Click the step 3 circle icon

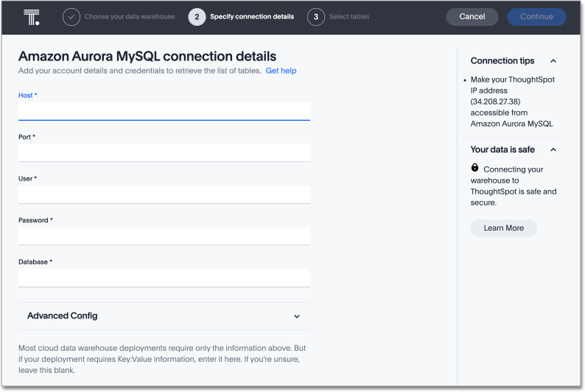[x=316, y=17]
